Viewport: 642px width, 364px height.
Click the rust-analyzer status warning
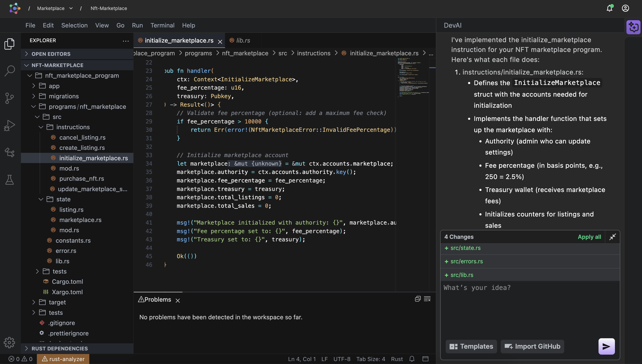[63, 359]
